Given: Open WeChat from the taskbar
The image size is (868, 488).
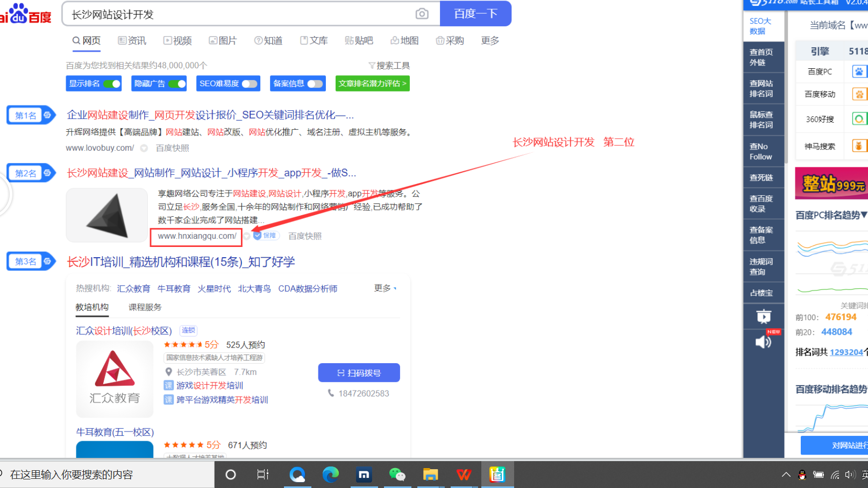Looking at the screenshot, I should click(397, 475).
